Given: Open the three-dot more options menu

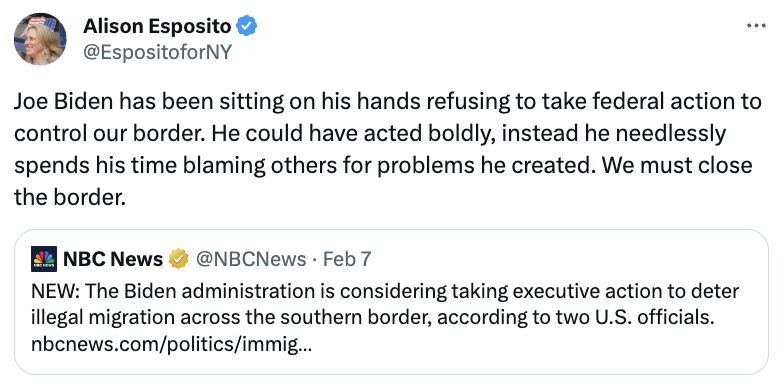Looking at the screenshot, I should click(x=756, y=25).
